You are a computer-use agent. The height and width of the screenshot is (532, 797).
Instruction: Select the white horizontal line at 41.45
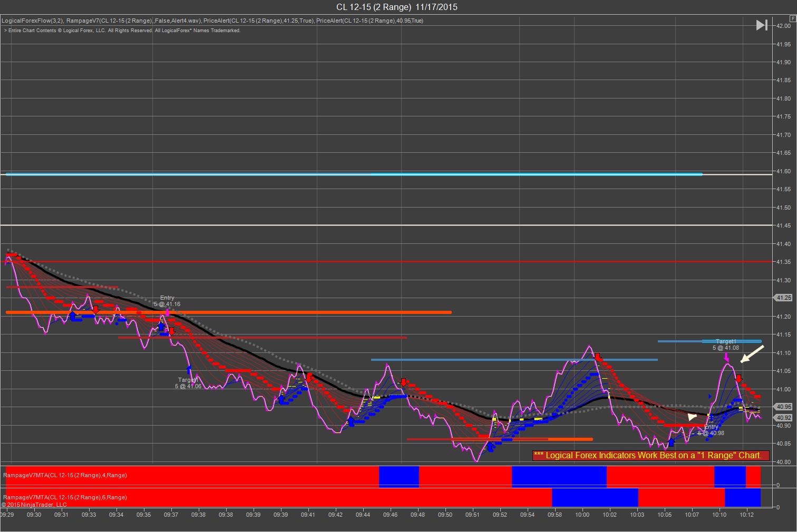[386, 225]
